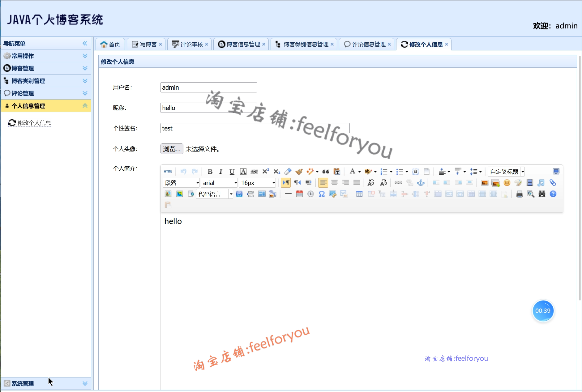Insert attachment paperclip icon
582x392 pixels.
pyautogui.click(x=553, y=183)
